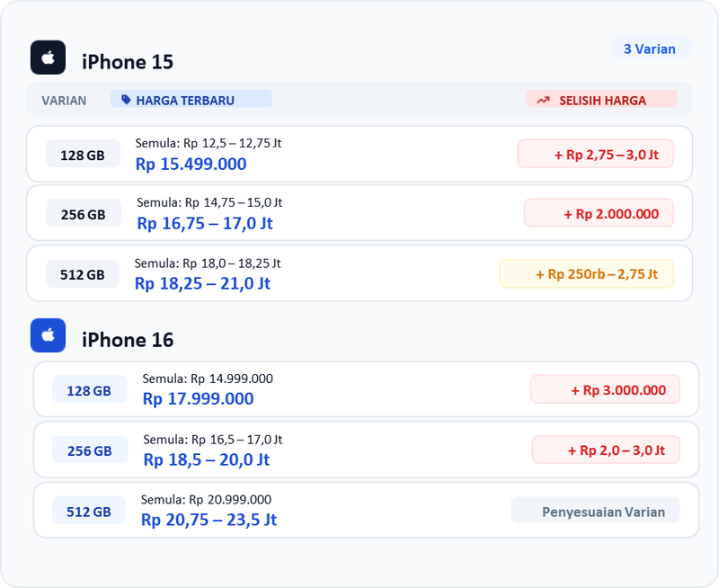Click Semula: Rp 20.999.000 text
719x588 pixels.
tap(206, 499)
